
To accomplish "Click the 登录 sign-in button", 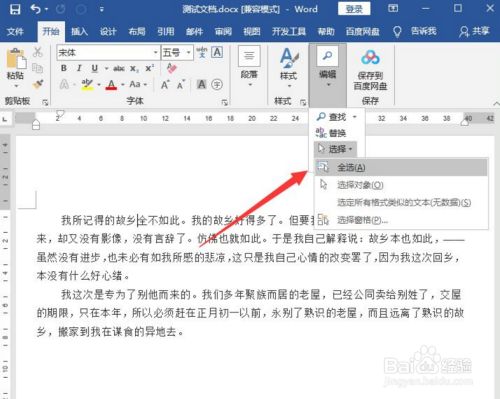I will click(x=354, y=9).
